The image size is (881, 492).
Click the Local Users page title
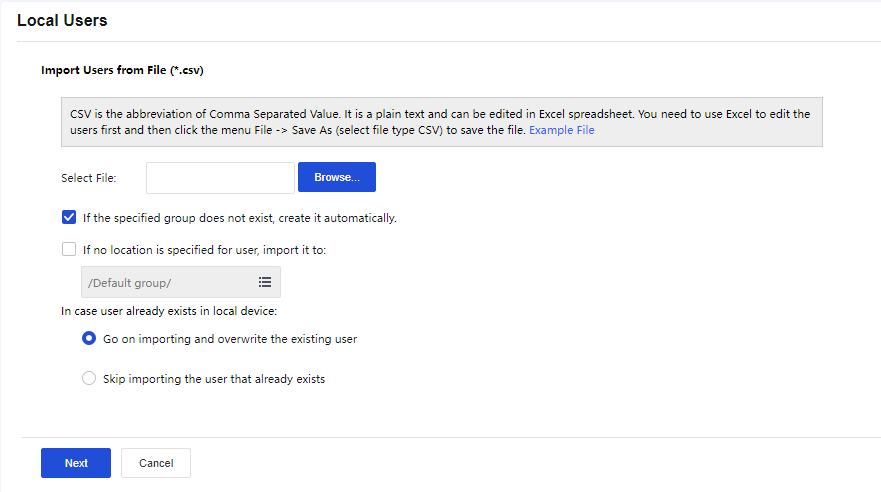(62, 20)
